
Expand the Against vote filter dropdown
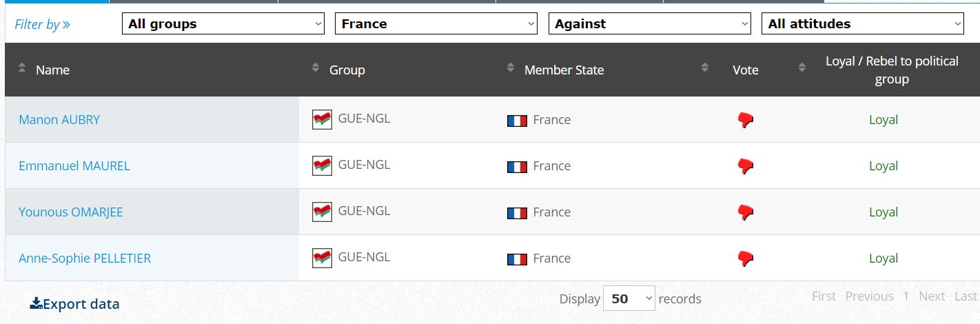pos(649,24)
